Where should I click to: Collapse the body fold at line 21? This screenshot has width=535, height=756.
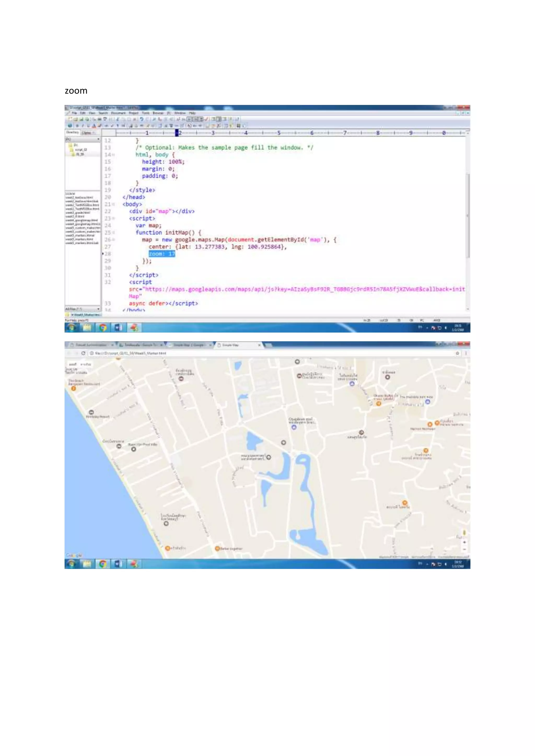[113, 204]
